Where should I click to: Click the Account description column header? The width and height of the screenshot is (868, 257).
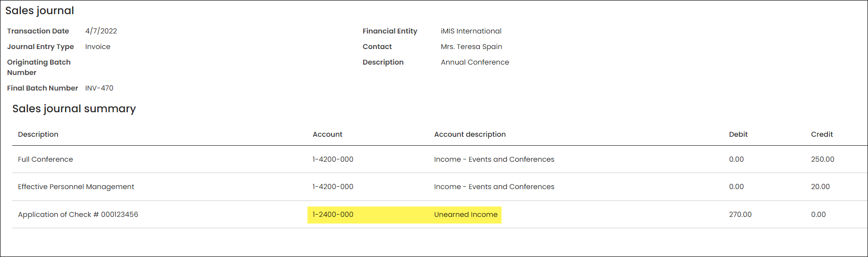[x=470, y=134]
